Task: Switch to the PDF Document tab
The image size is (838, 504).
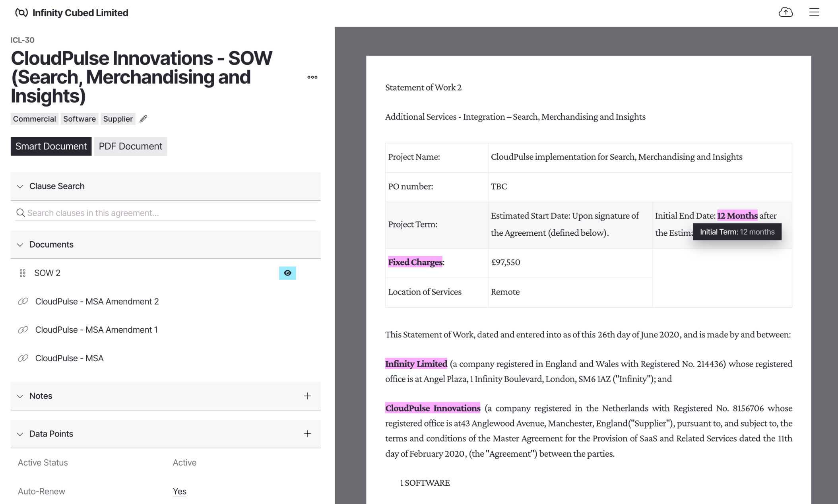Action: pyautogui.click(x=130, y=146)
